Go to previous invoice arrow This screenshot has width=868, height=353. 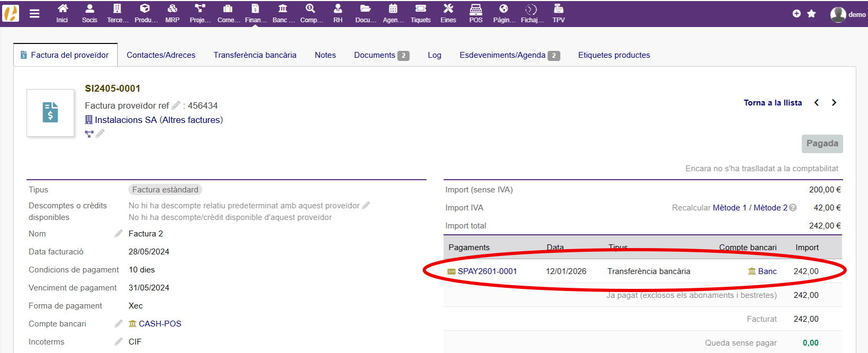point(817,103)
